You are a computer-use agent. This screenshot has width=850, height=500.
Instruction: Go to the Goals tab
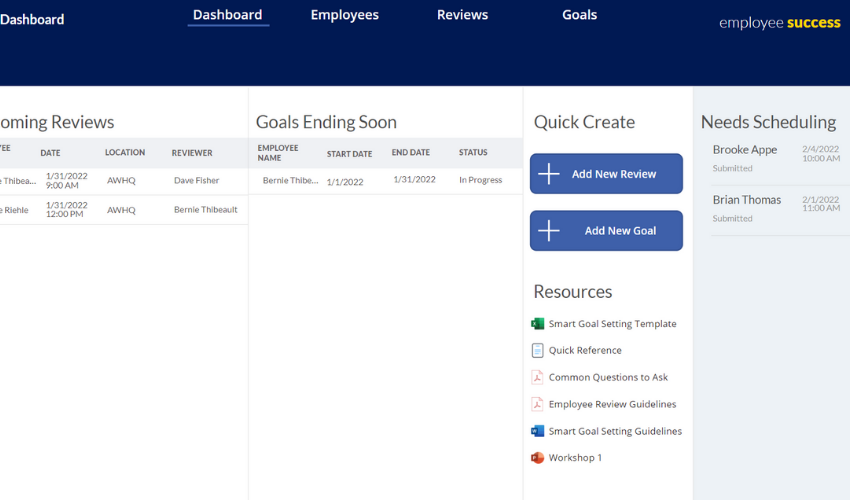click(579, 15)
